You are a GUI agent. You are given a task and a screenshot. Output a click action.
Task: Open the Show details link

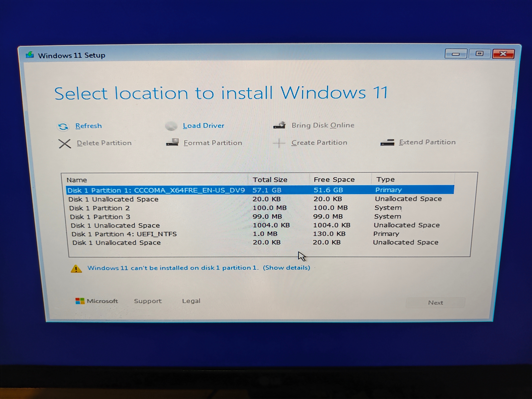click(x=286, y=268)
